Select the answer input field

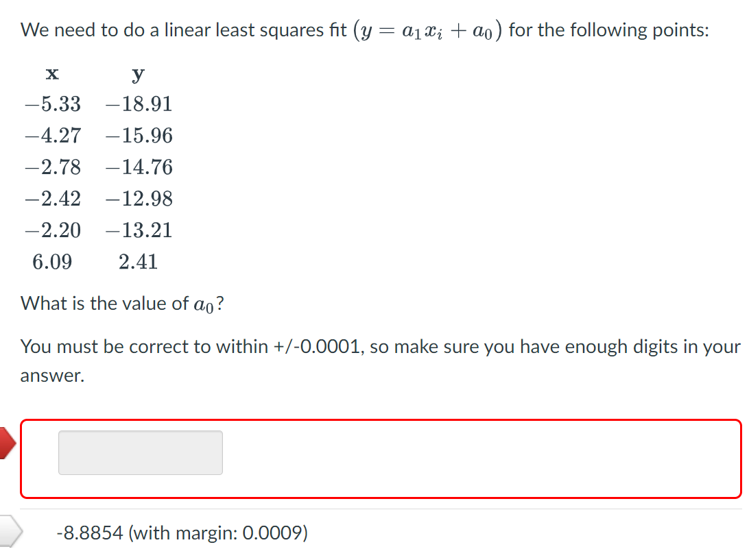(x=140, y=452)
